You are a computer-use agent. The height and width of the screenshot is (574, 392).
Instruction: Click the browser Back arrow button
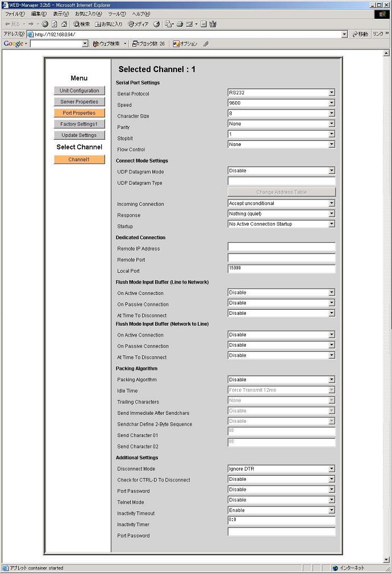tap(11, 24)
